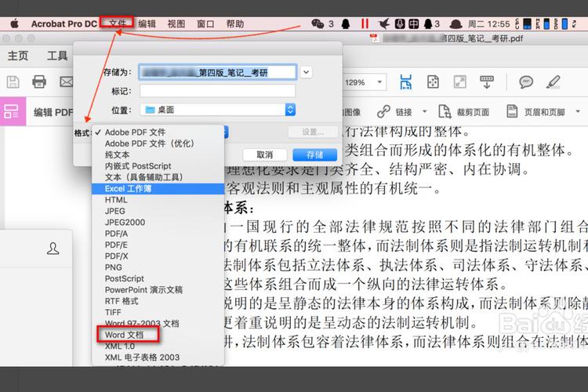588x392 pixels.
Task: Click the 页眉和页脚 tool
Action: 535,112
